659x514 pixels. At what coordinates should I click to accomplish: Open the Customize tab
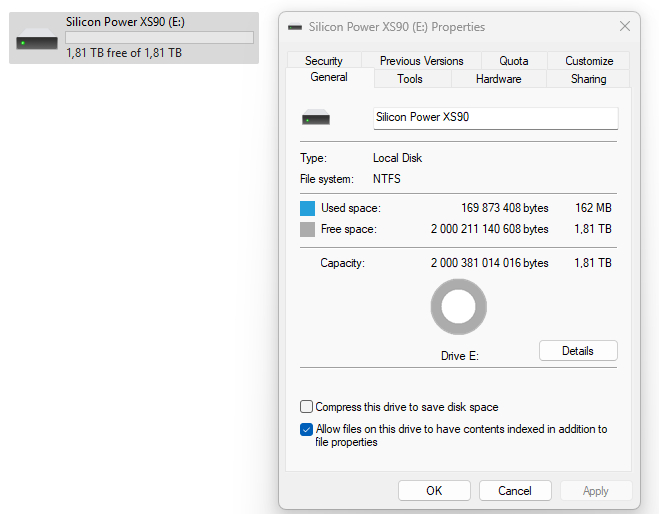tap(588, 61)
